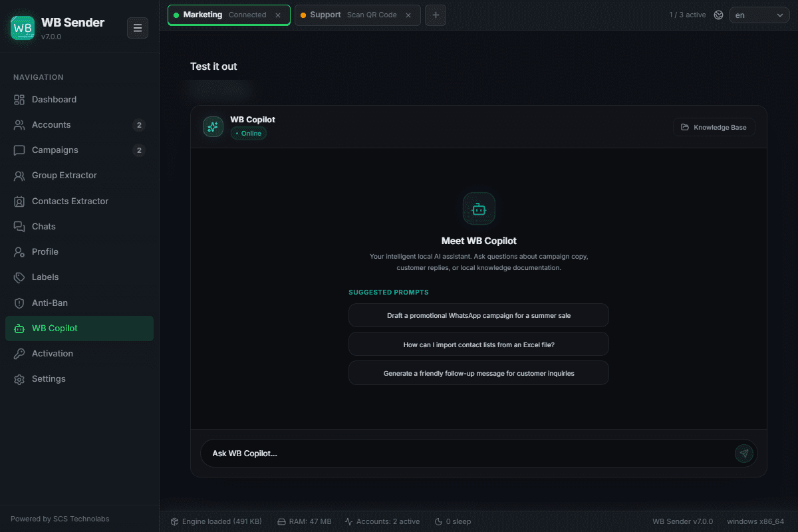Open Campaigns section
The width and height of the screenshot is (798, 532).
[x=79, y=150]
